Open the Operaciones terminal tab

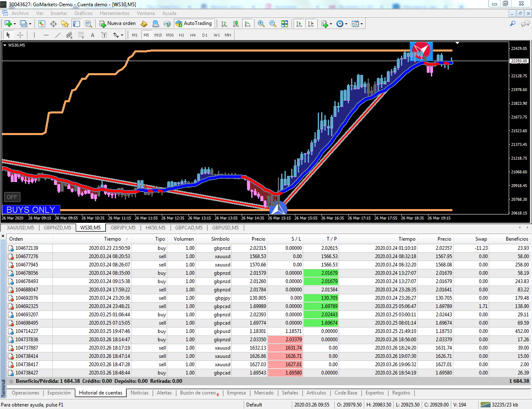[x=25, y=393]
